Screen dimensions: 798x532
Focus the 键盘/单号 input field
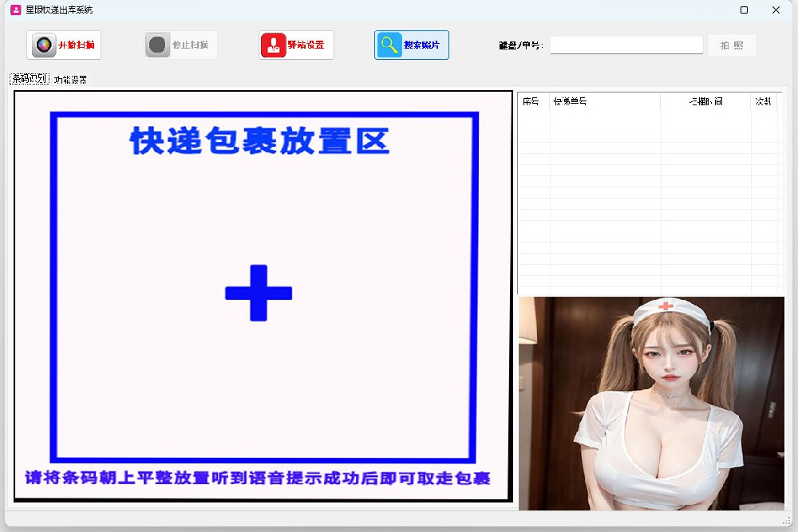[x=626, y=45]
